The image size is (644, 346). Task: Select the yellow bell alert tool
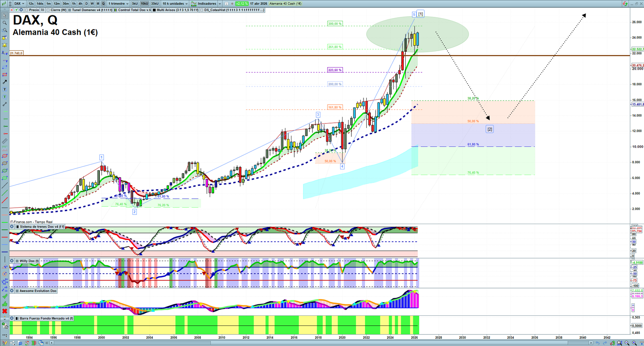click(x=4, y=45)
